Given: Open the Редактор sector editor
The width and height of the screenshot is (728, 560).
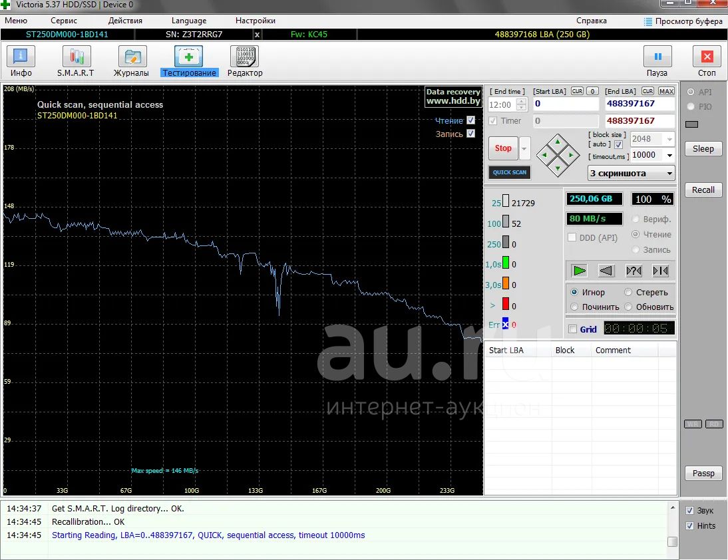Looking at the screenshot, I should (245, 61).
